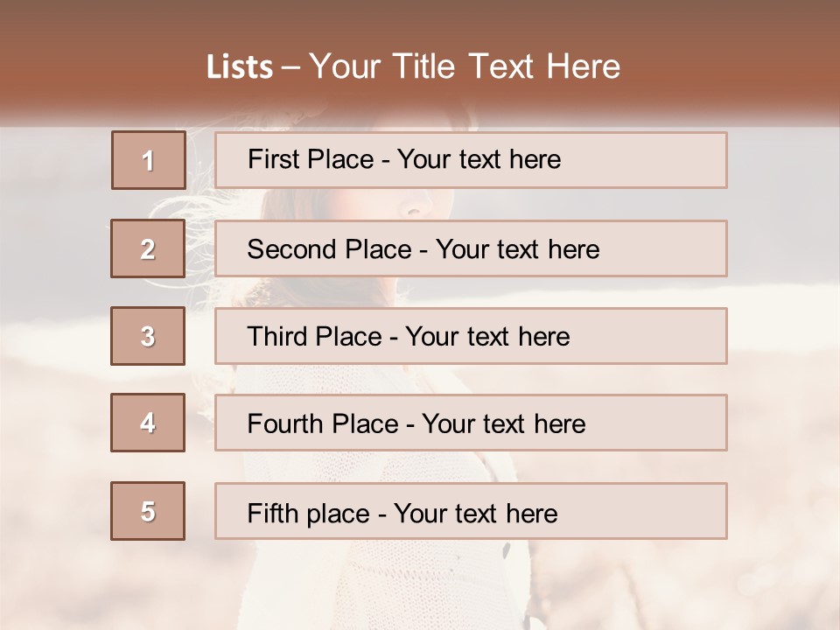This screenshot has height=630, width=840.
Task: Click the number 3 box
Action: pos(148,336)
